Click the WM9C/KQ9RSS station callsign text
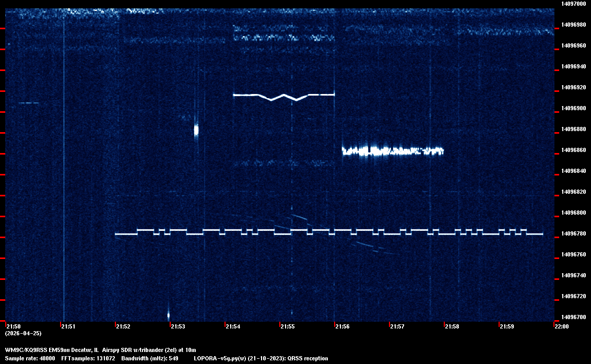Viewport: 591px width, 364px height. pos(26,350)
